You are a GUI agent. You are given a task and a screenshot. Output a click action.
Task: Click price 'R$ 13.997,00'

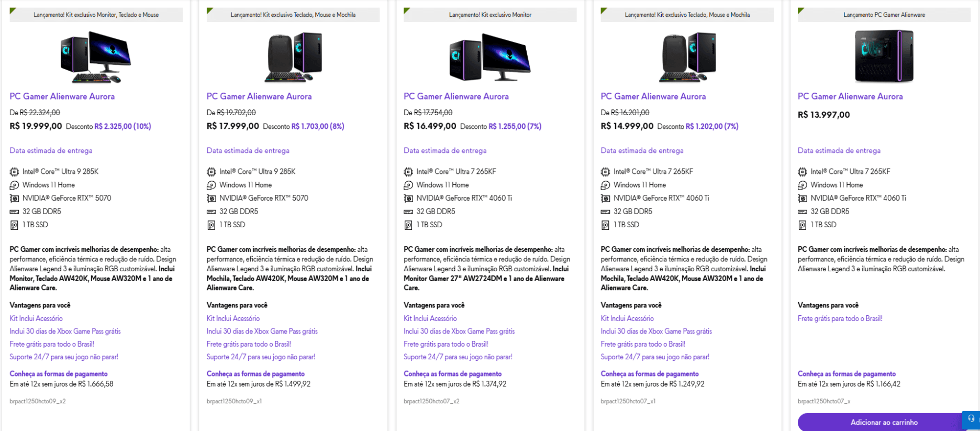click(824, 115)
